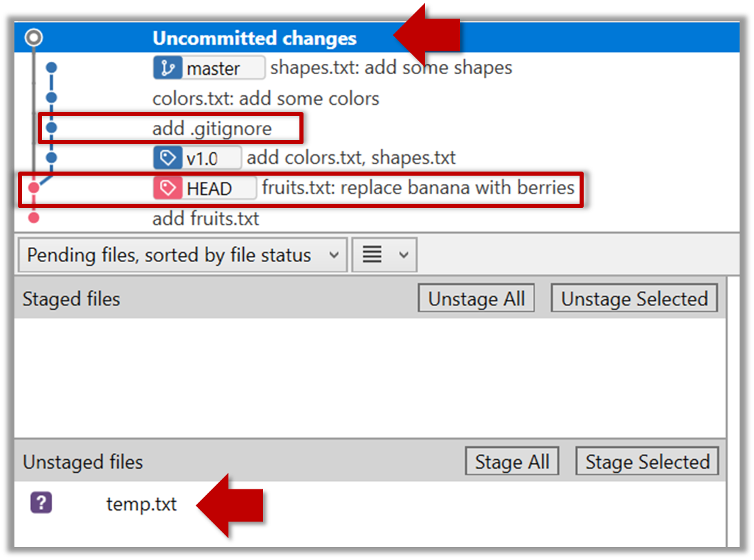Expand the list view mode dropdown arrow

coord(403,255)
